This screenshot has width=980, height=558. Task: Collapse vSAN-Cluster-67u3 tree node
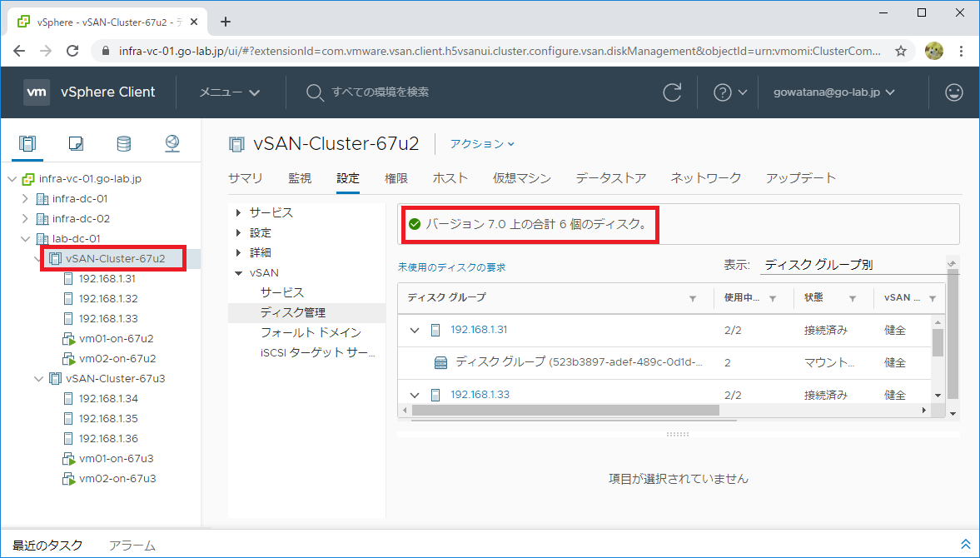[x=38, y=379]
